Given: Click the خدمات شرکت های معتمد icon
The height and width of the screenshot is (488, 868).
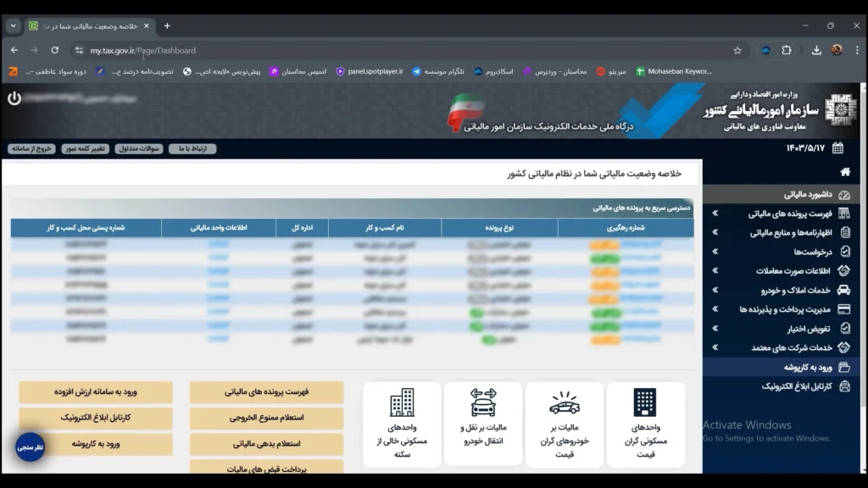Looking at the screenshot, I should tap(844, 347).
